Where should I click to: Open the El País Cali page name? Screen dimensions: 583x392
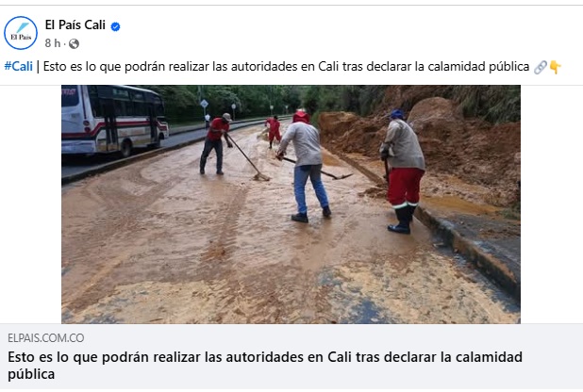[75, 24]
